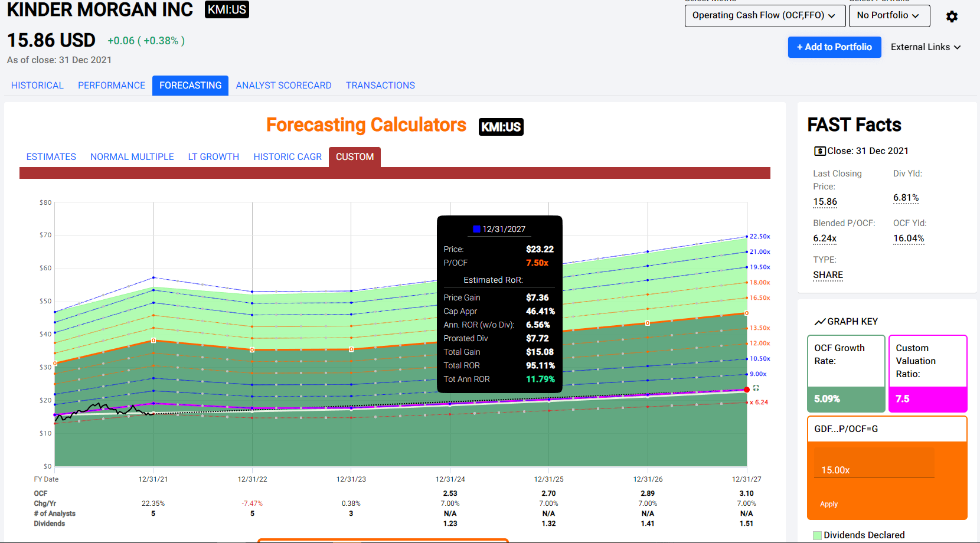980x543 pixels.
Task: Click the 18.00x multiple line label
Action: [760, 283]
